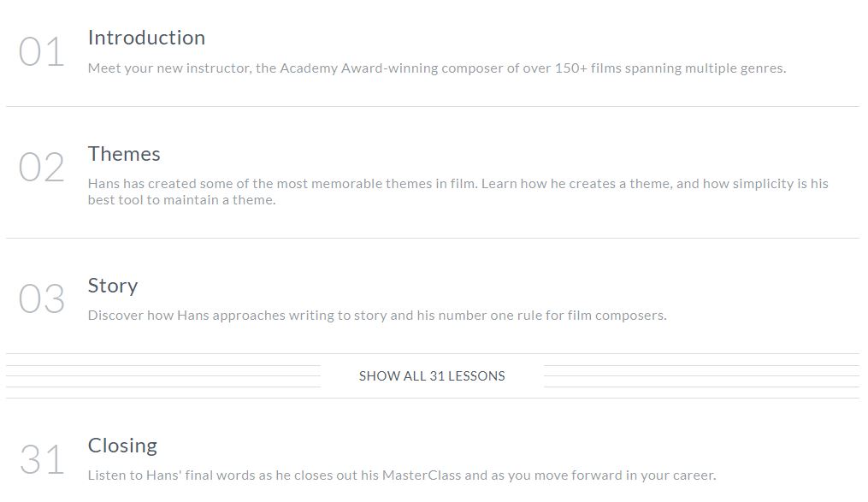Click the stacked lines left of Show All

163,375
